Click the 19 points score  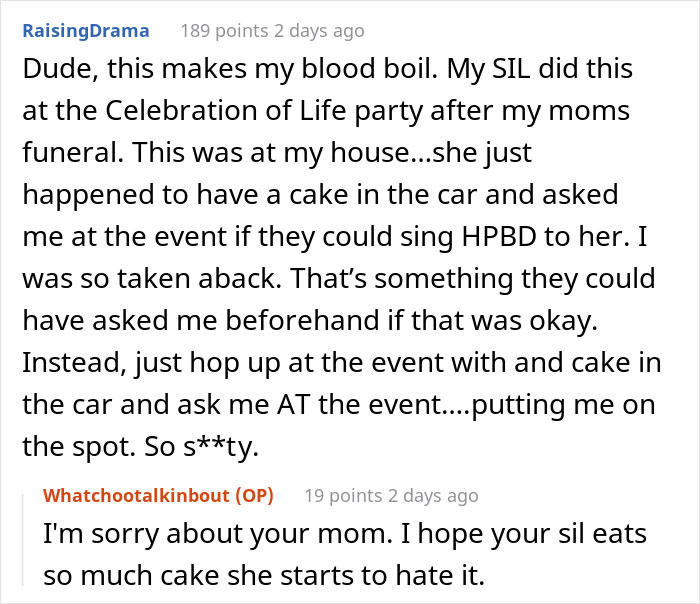coord(342,495)
